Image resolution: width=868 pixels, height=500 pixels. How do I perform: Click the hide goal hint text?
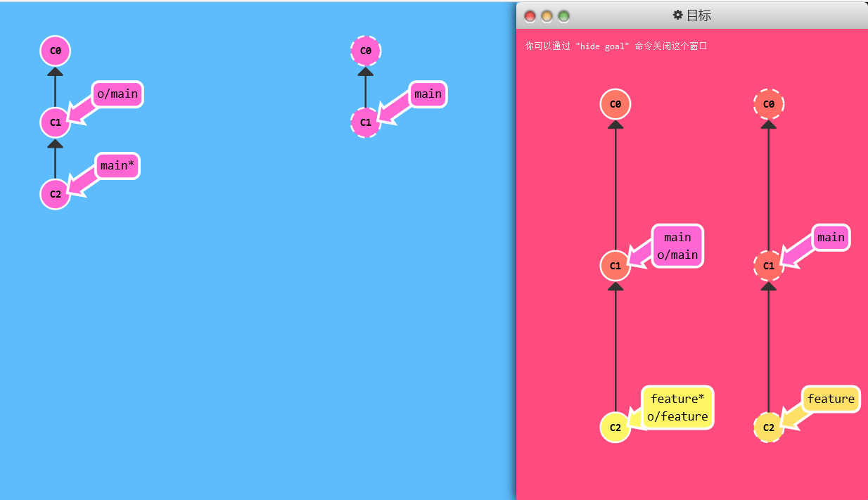click(x=615, y=46)
